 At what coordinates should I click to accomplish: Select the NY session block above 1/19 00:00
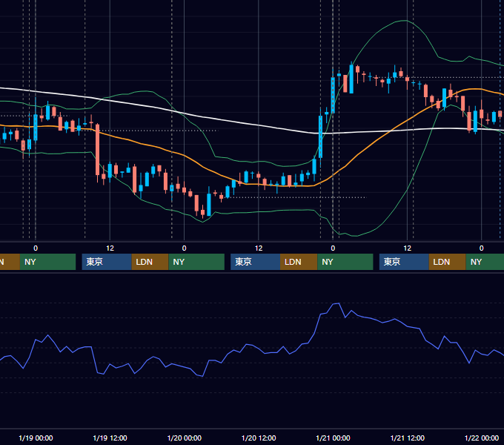tap(47, 262)
